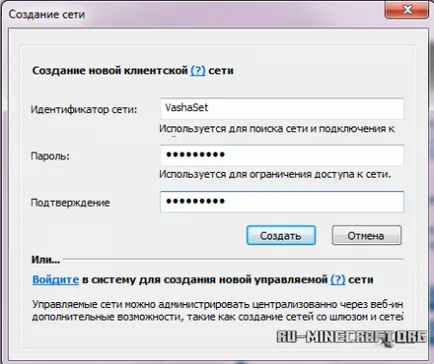Click the Создание сети window title

(47, 14)
